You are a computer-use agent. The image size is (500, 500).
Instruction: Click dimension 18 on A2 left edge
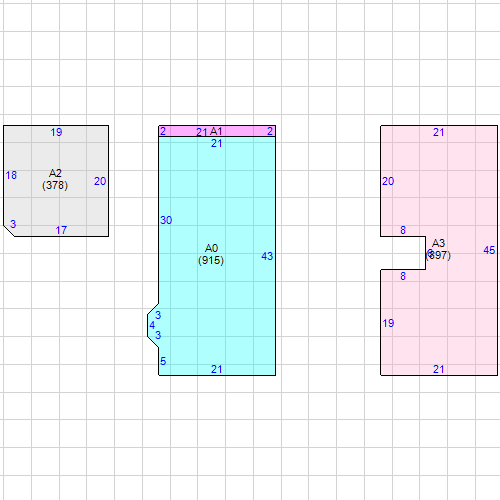[11, 175]
